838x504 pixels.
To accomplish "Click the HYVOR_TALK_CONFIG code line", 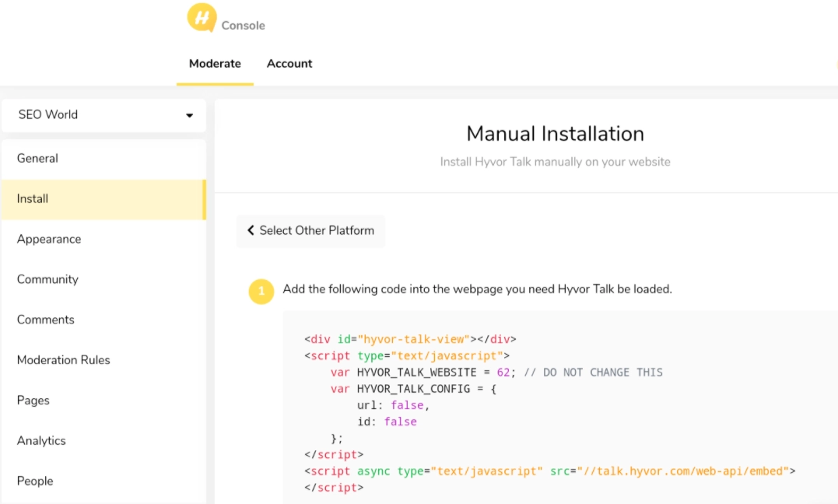I will pos(414,389).
